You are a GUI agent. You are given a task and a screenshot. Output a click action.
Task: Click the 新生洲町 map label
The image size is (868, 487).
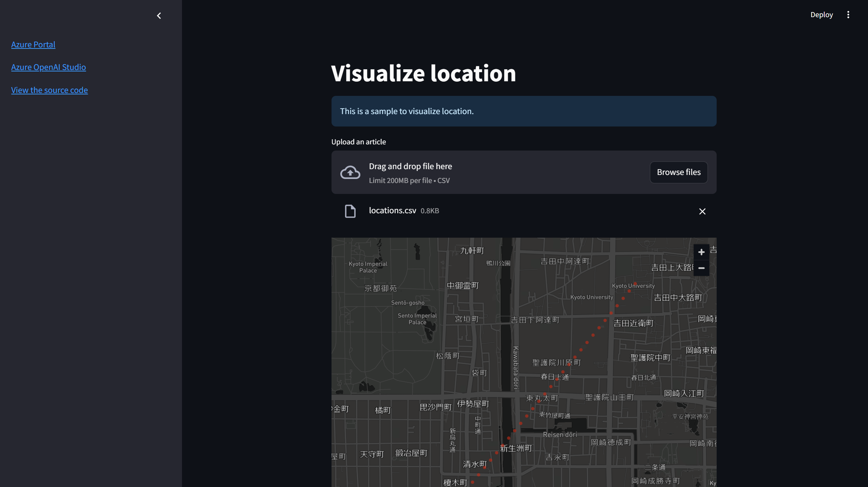pos(516,448)
